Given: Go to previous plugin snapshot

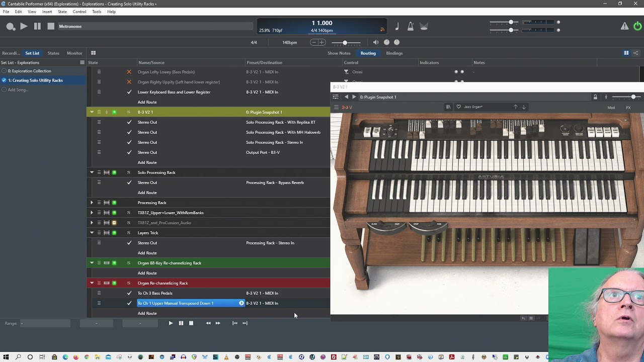Looking at the screenshot, I should click(x=346, y=97).
